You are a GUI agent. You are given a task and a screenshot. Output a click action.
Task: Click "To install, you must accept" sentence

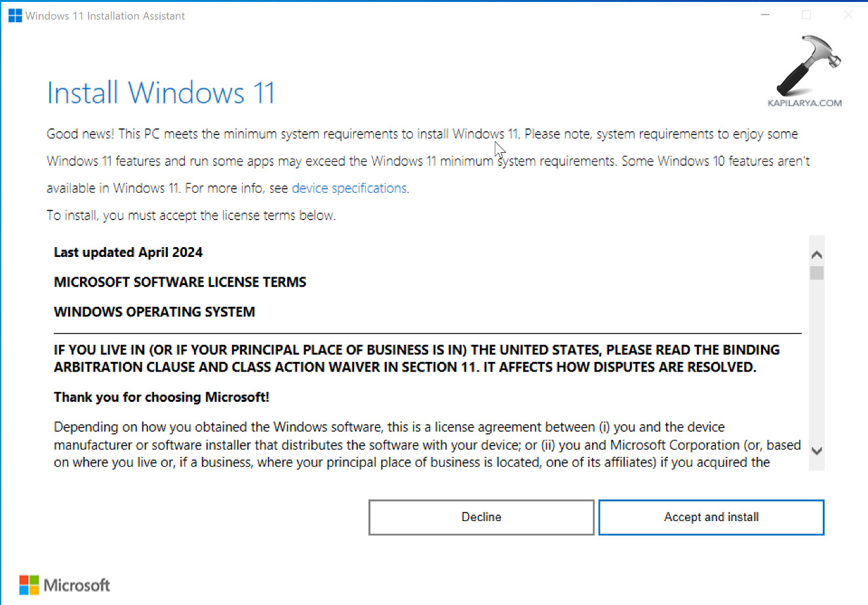[191, 216]
